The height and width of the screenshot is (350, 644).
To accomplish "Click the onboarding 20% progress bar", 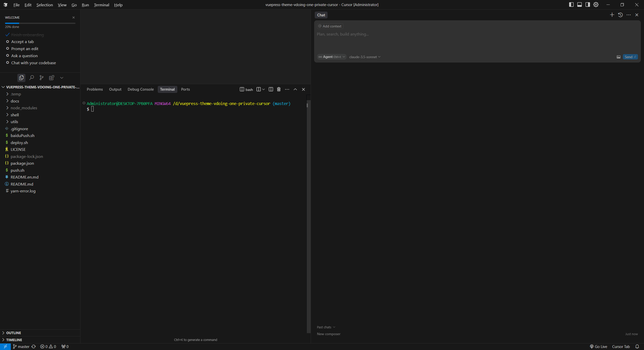I will pos(40,23).
